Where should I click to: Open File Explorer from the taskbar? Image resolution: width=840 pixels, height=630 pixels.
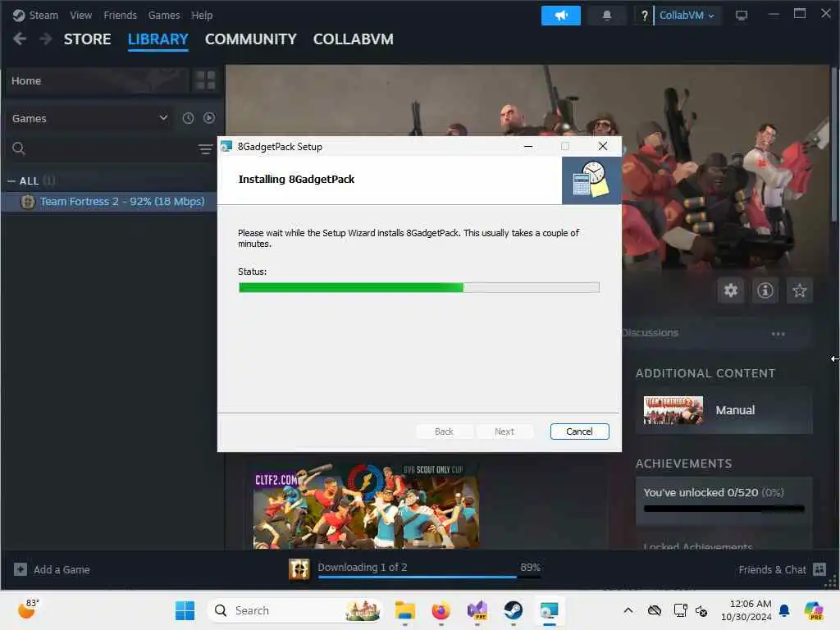(x=405, y=610)
